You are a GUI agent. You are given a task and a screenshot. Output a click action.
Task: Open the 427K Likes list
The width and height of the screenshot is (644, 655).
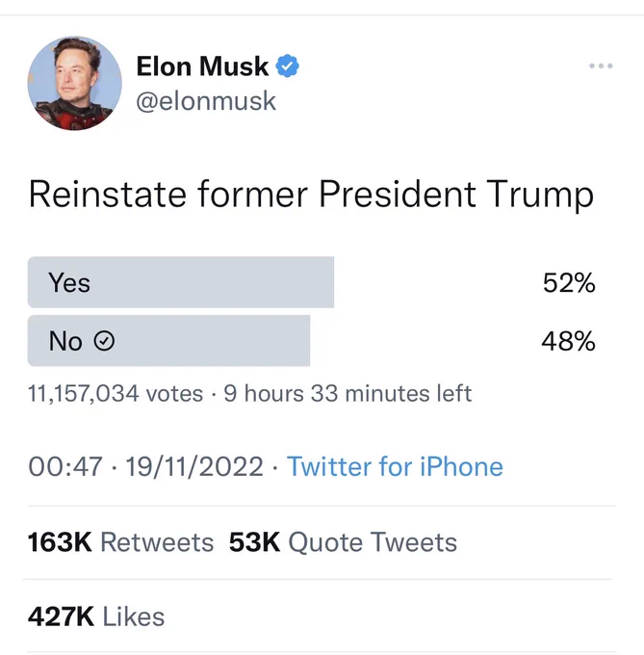pos(96,616)
